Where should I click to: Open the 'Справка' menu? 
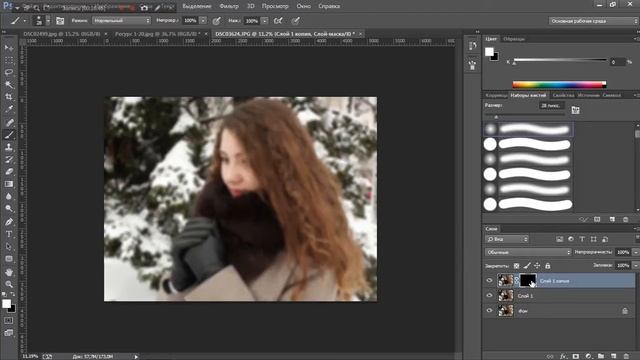(329, 6)
